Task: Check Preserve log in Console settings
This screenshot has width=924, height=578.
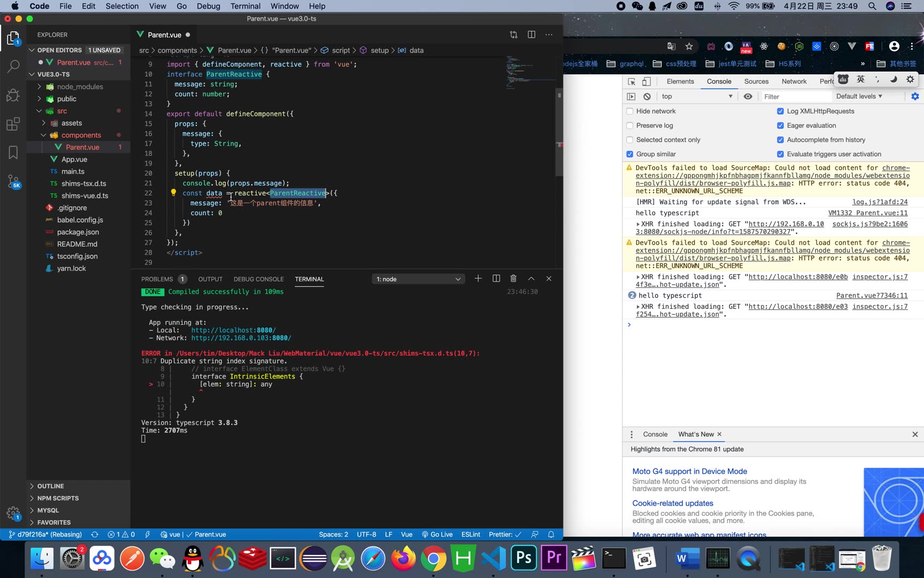Action: 629,125
